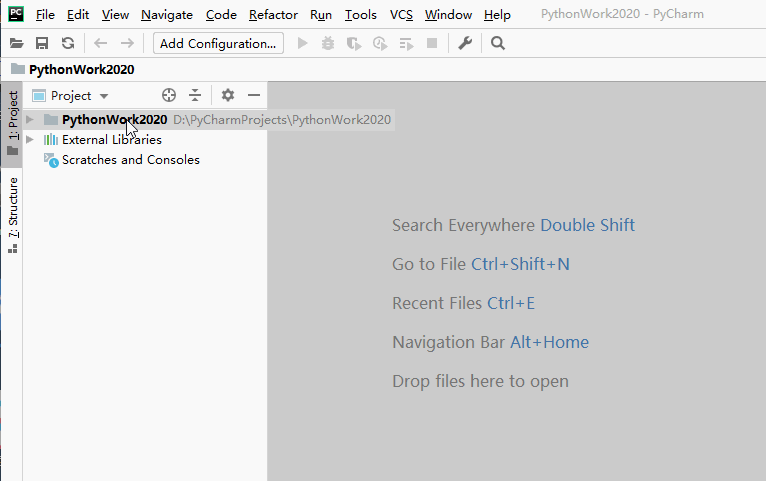Click the Back navigation arrow
This screenshot has height=481, width=766.
click(101, 43)
